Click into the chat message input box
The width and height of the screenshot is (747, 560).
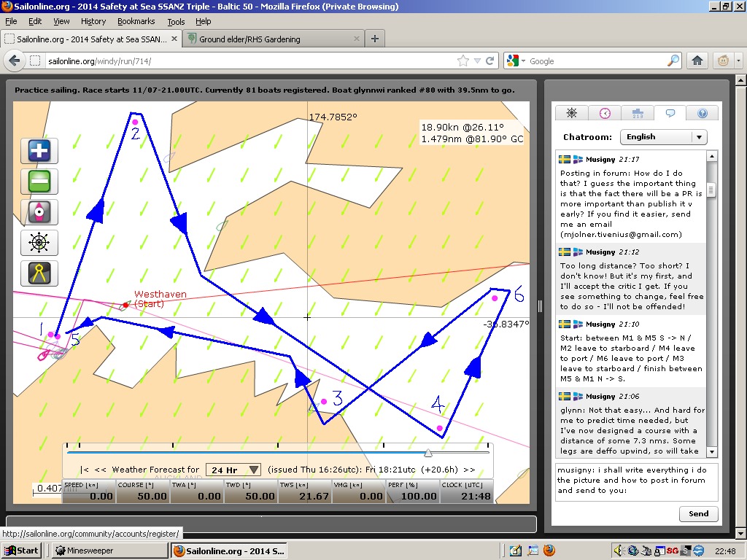pyautogui.click(x=636, y=483)
